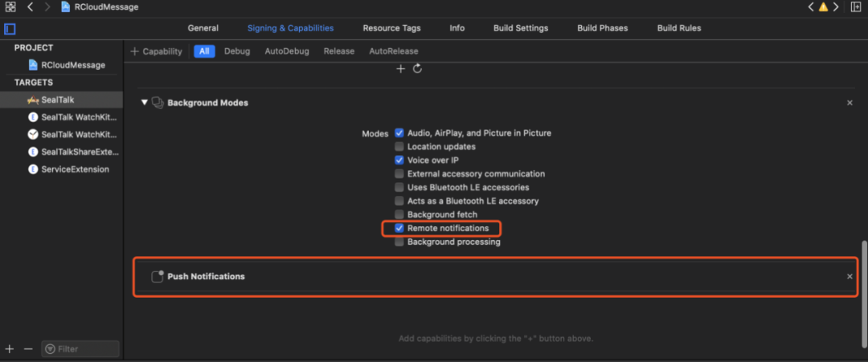Click the add editor split icon
The image size is (868, 362).
tap(857, 7)
